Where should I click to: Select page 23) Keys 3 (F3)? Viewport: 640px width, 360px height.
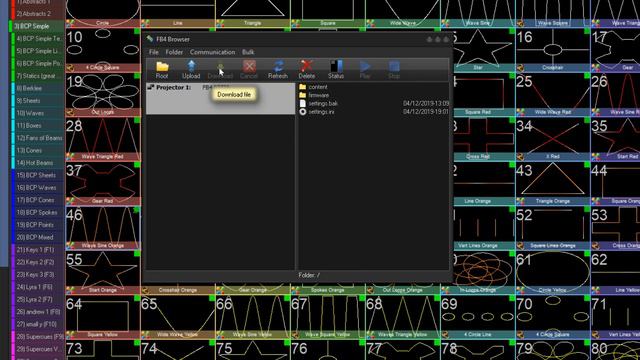[x=38, y=274]
